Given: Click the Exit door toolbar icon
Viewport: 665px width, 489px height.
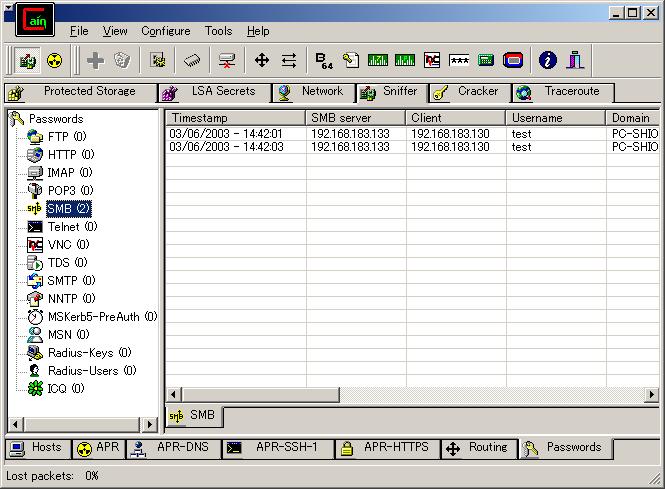Looking at the screenshot, I should click(575, 60).
